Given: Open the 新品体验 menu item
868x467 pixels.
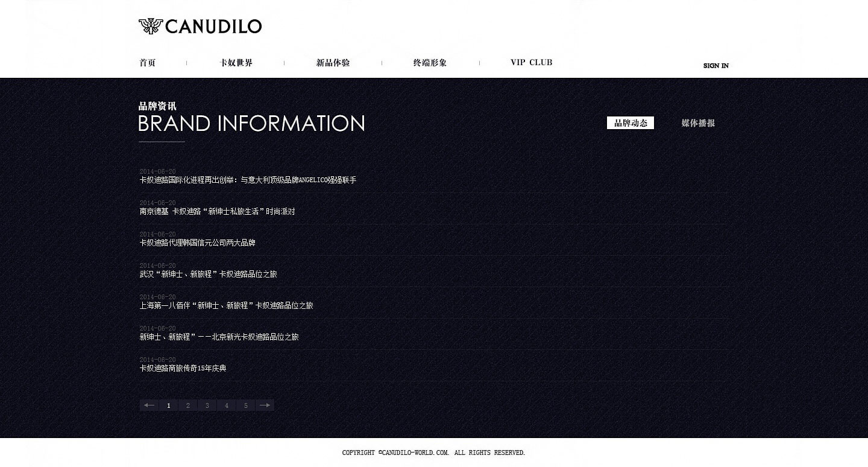Looking at the screenshot, I should click(x=333, y=63).
